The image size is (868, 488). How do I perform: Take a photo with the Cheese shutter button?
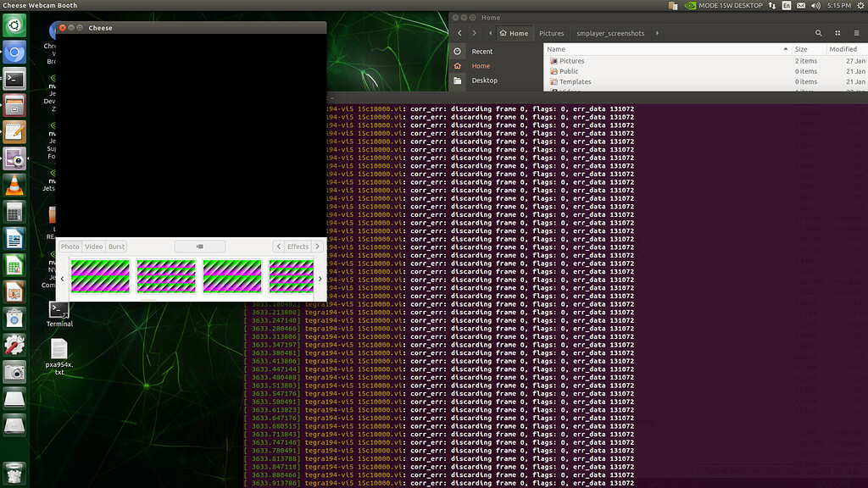200,246
